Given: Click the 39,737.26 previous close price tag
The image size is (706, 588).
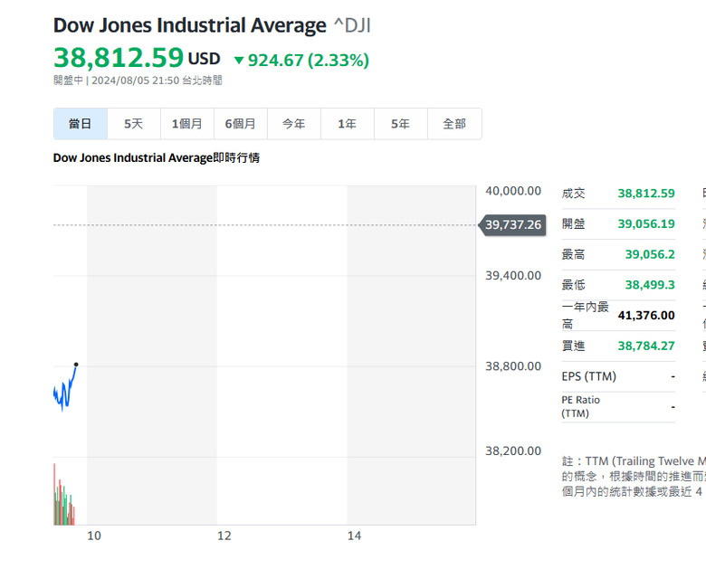Looking at the screenshot, I should click(512, 224).
